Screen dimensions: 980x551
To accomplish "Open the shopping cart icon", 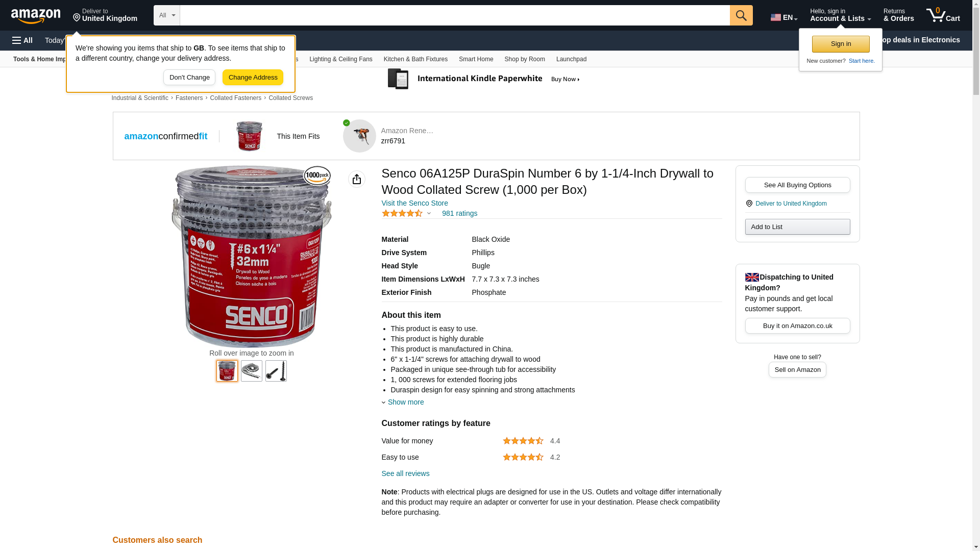I will pyautogui.click(x=943, y=15).
